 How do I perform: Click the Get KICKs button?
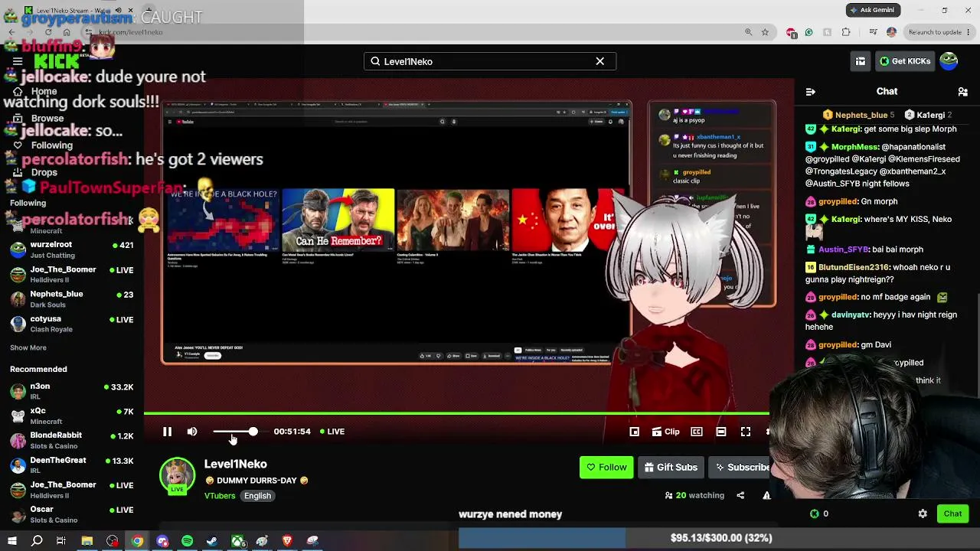point(904,61)
